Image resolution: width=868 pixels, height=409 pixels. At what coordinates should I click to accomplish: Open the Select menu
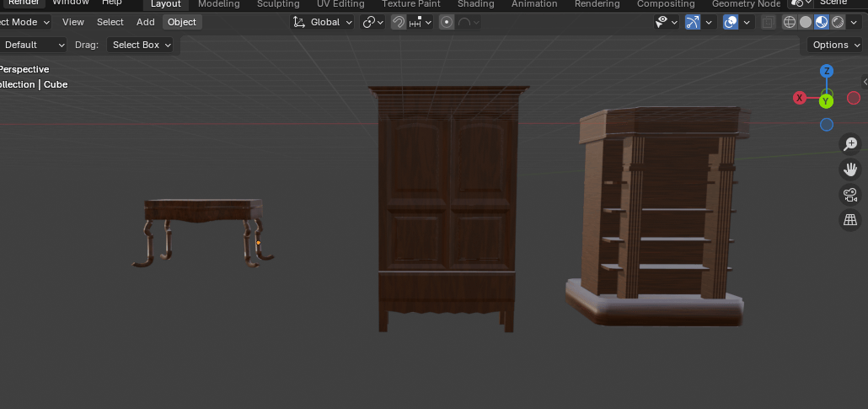(110, 22)
